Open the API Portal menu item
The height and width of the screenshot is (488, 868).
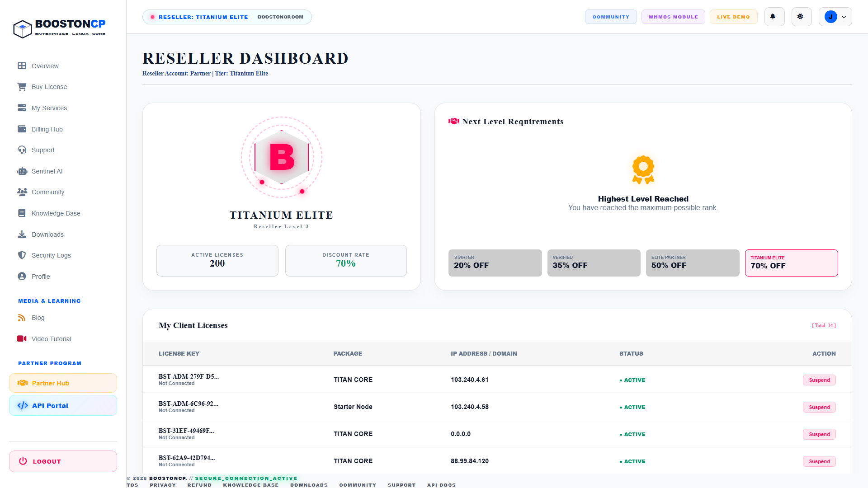point(63,406)
